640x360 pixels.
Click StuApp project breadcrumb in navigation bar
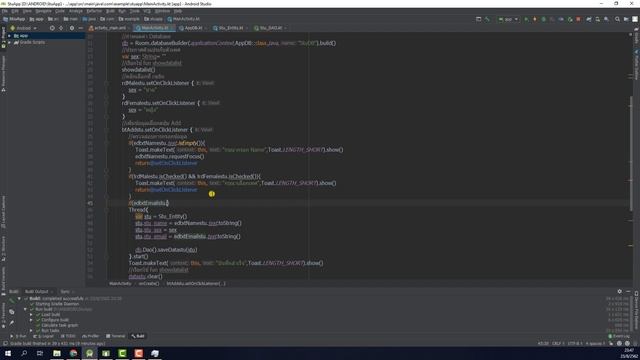pyautogui.click(x=14, y=19)
